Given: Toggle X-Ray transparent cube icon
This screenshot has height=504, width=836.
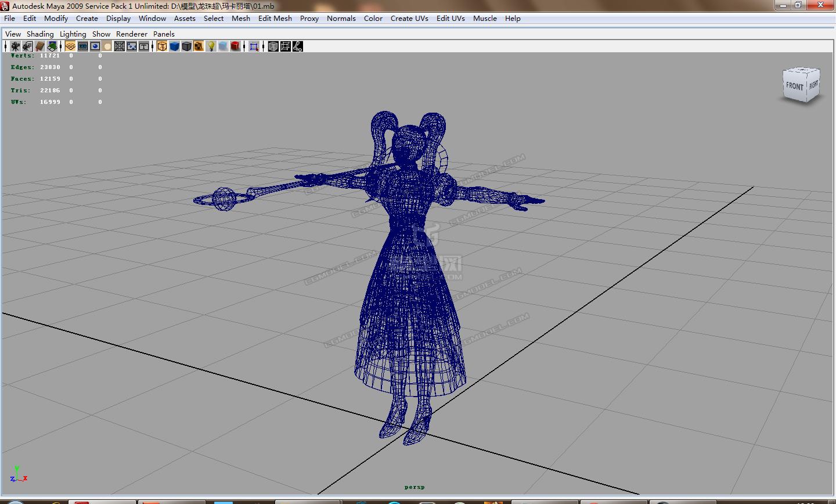Looking at the screenshot, I should [x=273, y=46].
